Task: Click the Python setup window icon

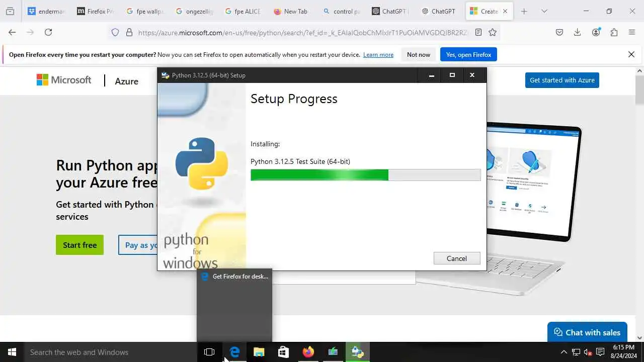Action: pos(165,75)
